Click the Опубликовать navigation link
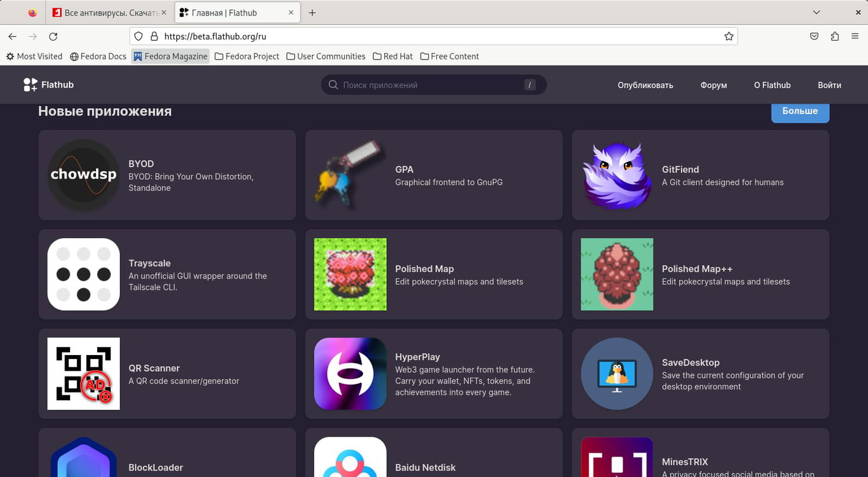Screen dimensions: 868x477 tap(645, 85)
